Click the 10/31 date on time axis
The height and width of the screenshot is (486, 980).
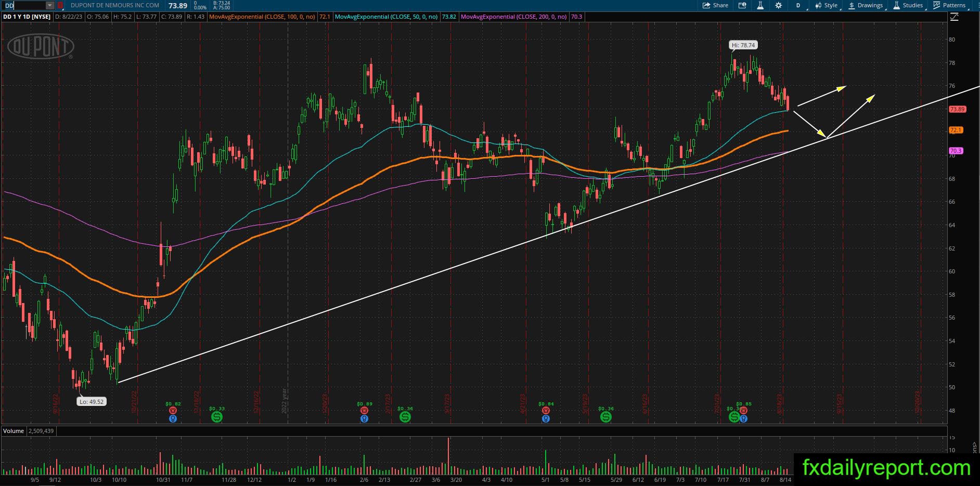[163, 480]
